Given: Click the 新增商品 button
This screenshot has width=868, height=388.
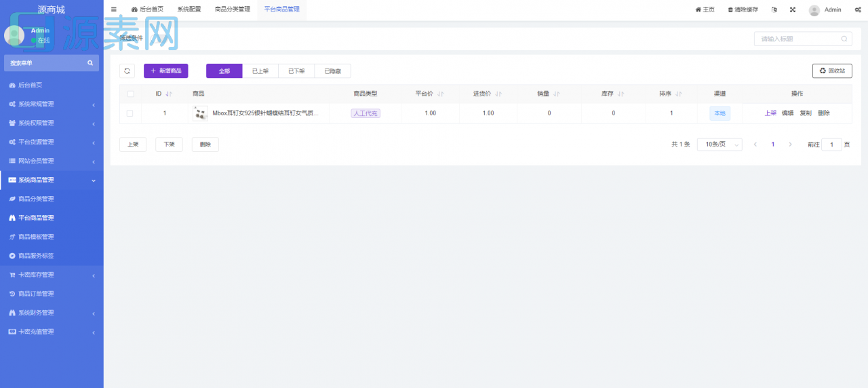Looking at the screenshot, I should click(165, 71).
